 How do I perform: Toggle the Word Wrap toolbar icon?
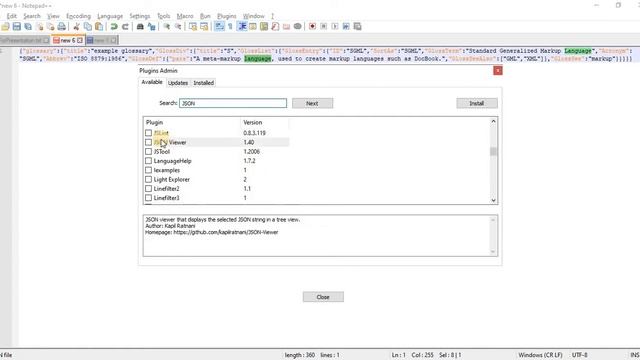pyautogui.click(x=219, y=27)
